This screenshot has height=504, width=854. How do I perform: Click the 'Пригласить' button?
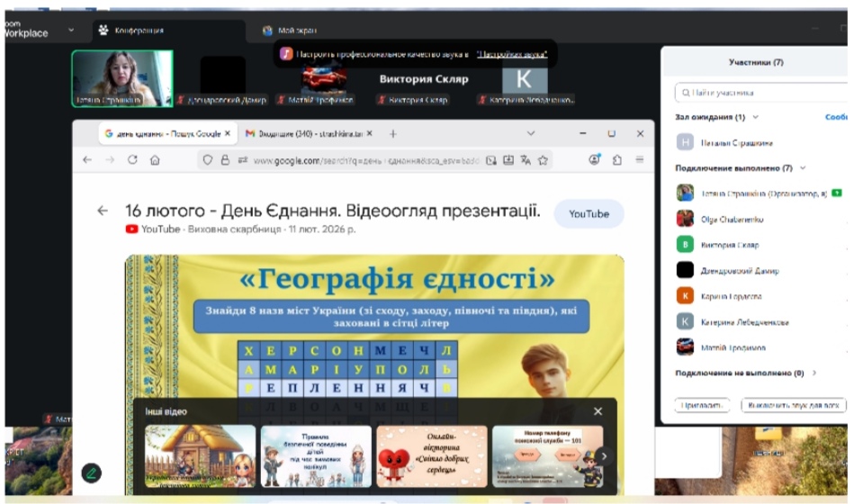[702, 406]
